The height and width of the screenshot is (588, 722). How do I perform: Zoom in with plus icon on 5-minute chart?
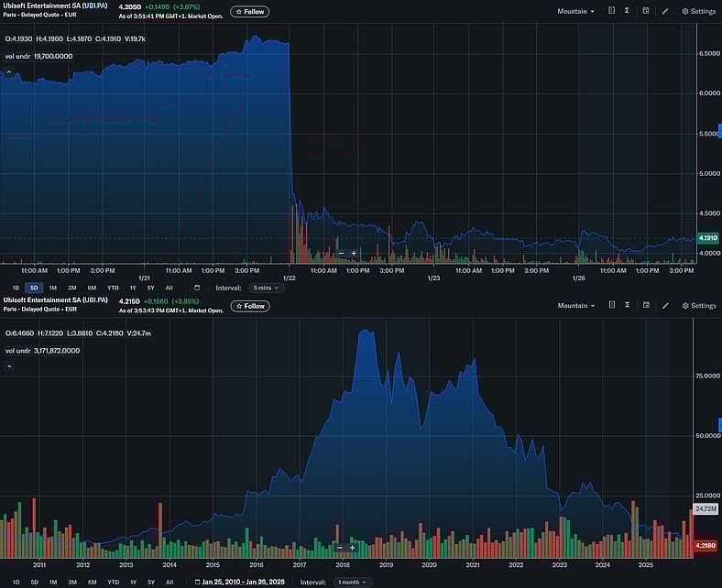354,254
